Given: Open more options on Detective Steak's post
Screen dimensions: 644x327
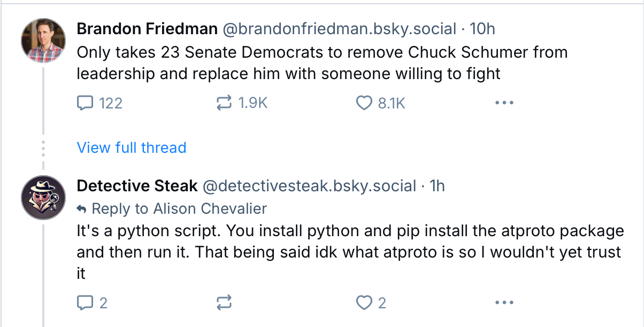Looking at the screenshot, I should click(x=504, y=303).
